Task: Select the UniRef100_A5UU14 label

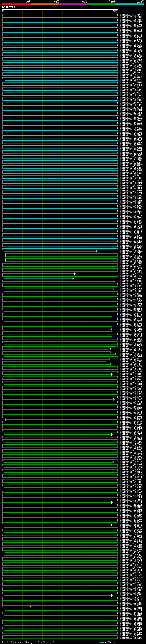Action: [131, 610]
